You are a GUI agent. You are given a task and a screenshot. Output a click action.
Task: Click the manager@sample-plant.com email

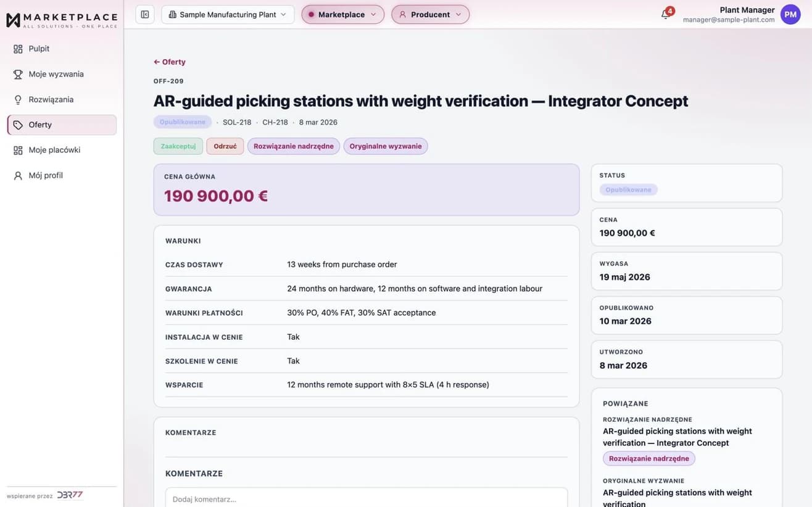pos(729,20)
